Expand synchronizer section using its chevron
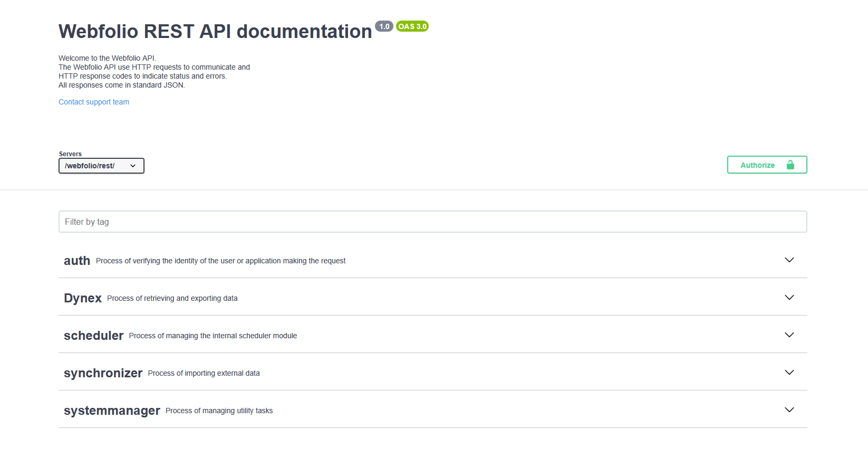Viewport: 868px width, 467px height. [x=789, y=373]
